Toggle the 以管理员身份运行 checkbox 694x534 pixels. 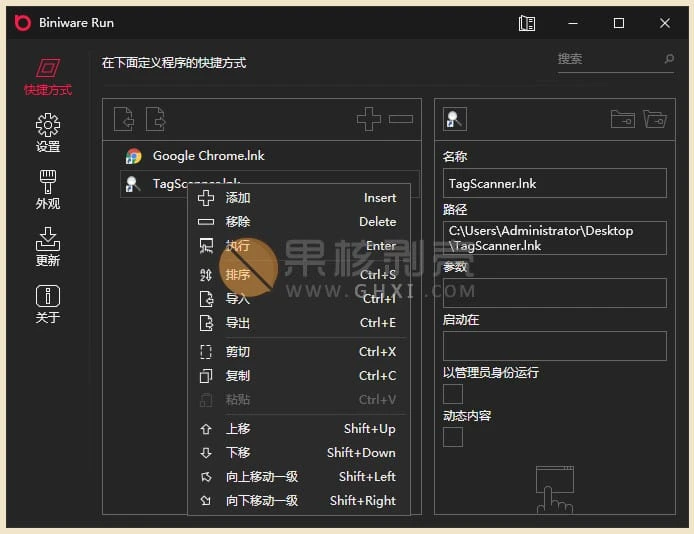click(x=453, y=394)
